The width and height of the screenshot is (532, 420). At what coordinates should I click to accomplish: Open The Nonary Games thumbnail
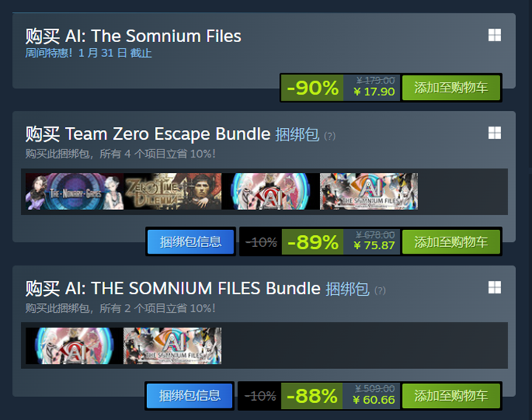coord(74,192)
